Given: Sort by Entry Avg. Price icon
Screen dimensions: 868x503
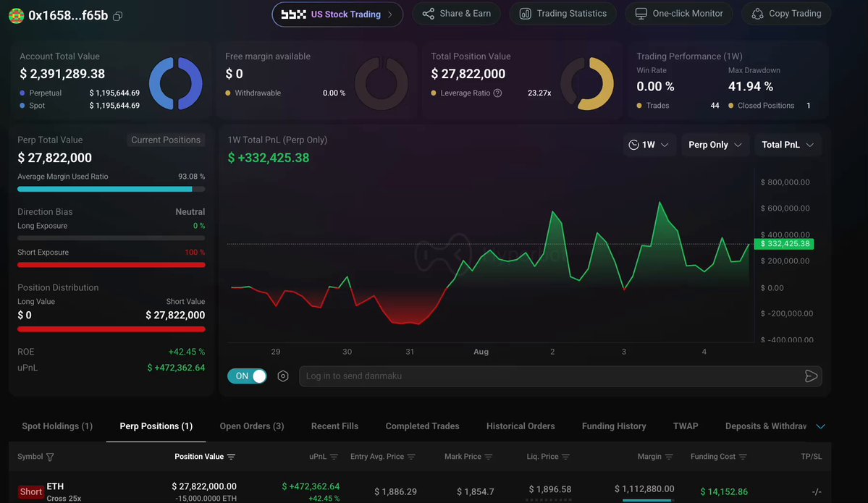Looking at the screenshot, I should coord(411,457).
